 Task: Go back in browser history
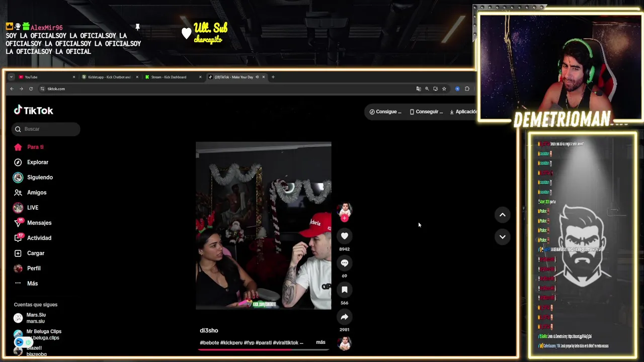12,89
